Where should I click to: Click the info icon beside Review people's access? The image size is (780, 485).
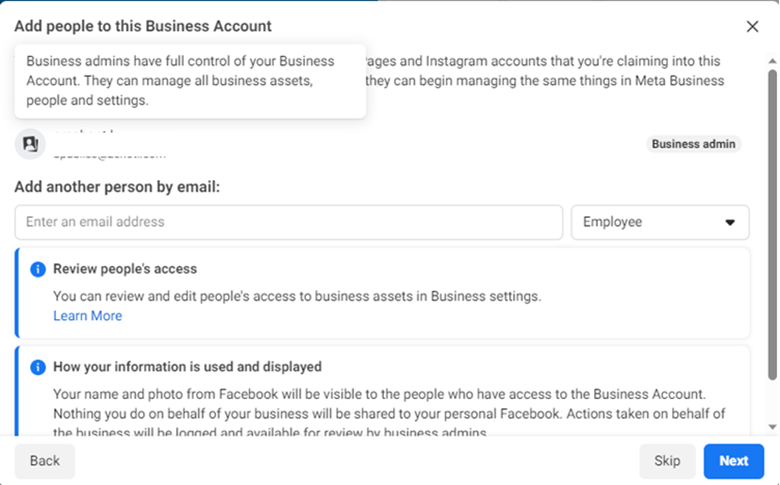(x=38, y=269)
